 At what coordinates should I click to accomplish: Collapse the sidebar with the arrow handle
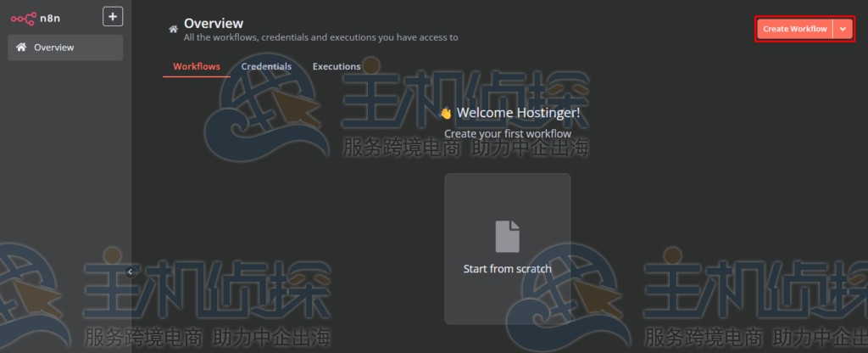click(130, 272)
